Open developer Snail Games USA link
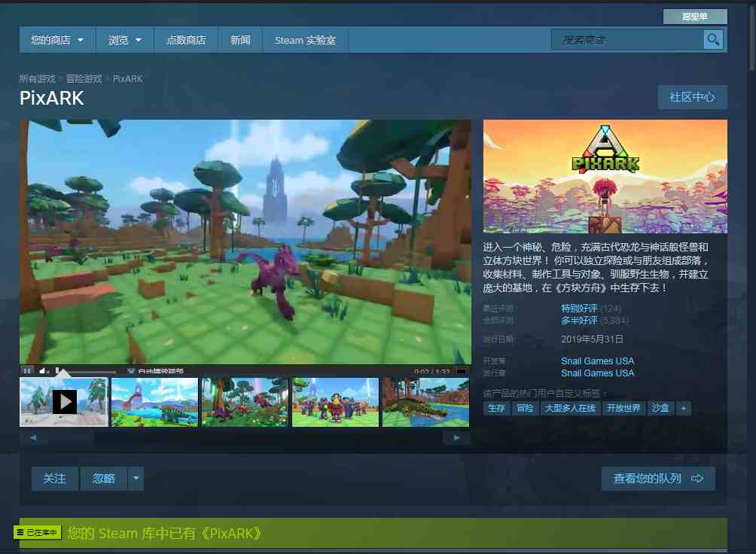 click(x=597, y=361)
